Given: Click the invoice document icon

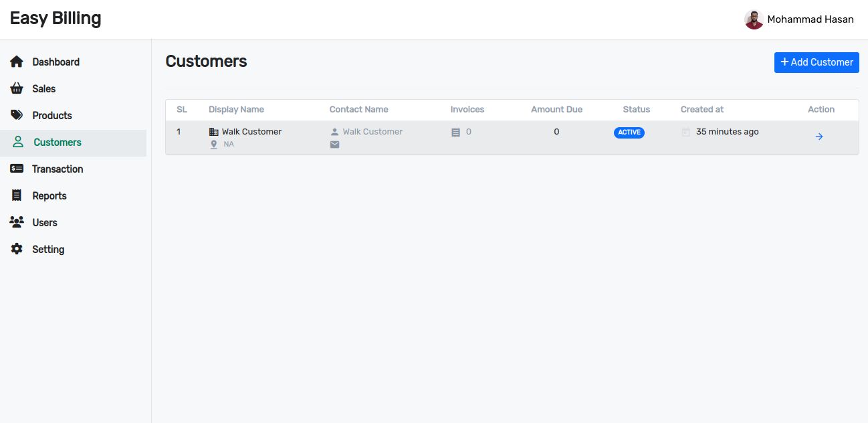Looking at the screenshot, I should pyautogui.click(x=456, y=133).
